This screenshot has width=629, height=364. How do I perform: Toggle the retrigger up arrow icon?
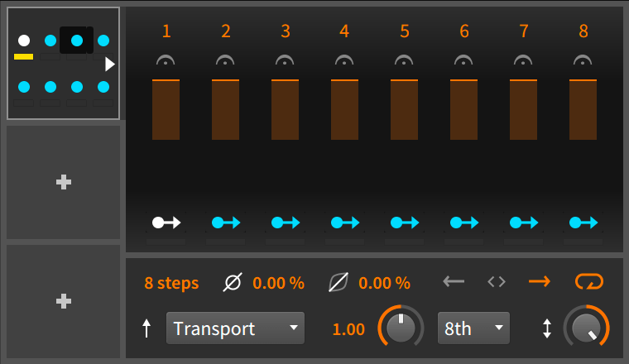[x=146, y=328]
